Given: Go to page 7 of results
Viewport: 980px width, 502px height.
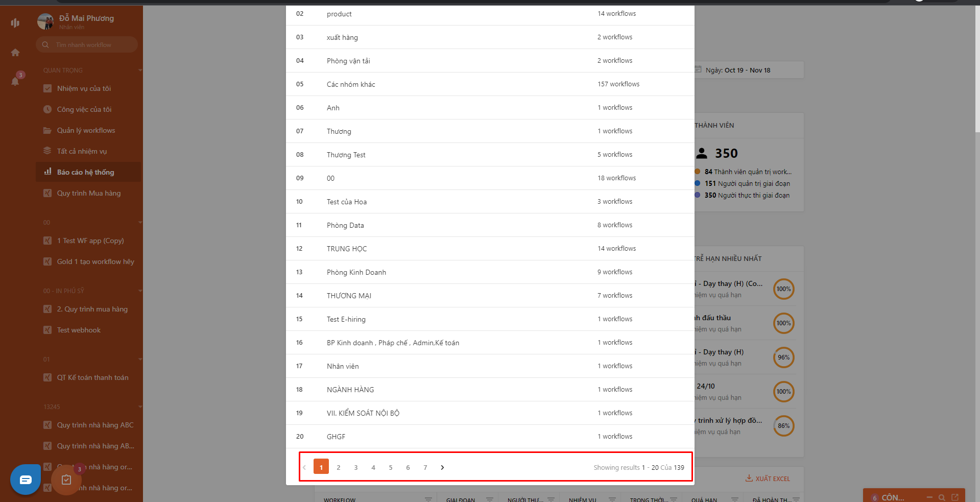Looking at the screenshot, I should (425, 467).
